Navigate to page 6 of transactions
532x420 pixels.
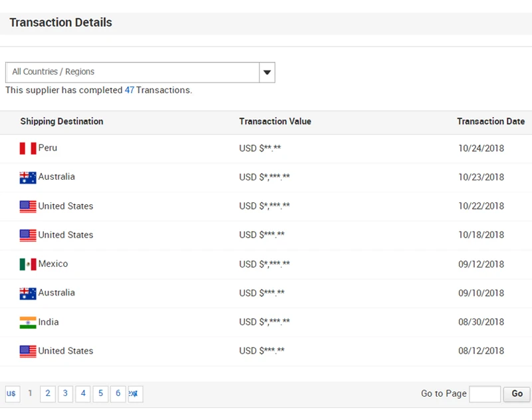118,394
